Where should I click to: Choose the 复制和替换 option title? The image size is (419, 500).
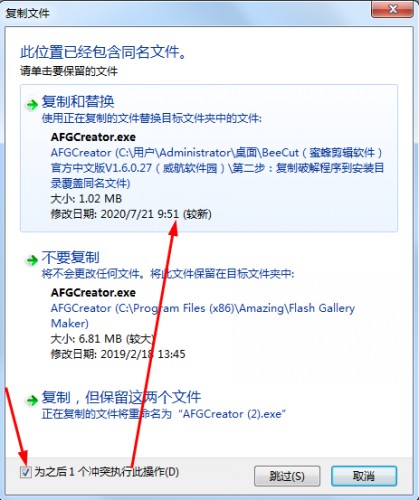pyautogui.click(x=78, y=102)
